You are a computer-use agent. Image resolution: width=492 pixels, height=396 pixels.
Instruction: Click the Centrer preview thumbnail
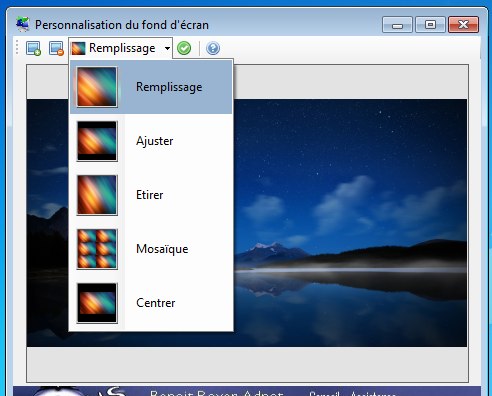97,303
